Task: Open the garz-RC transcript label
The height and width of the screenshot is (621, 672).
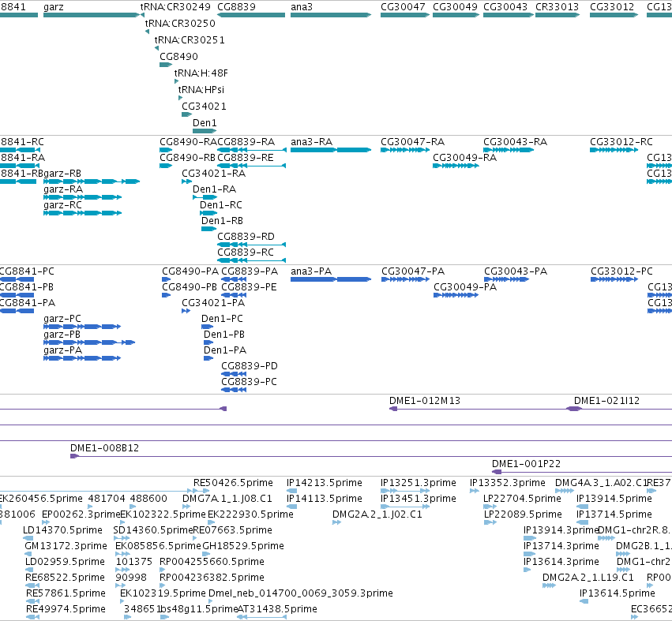Action: coord(62,205)
